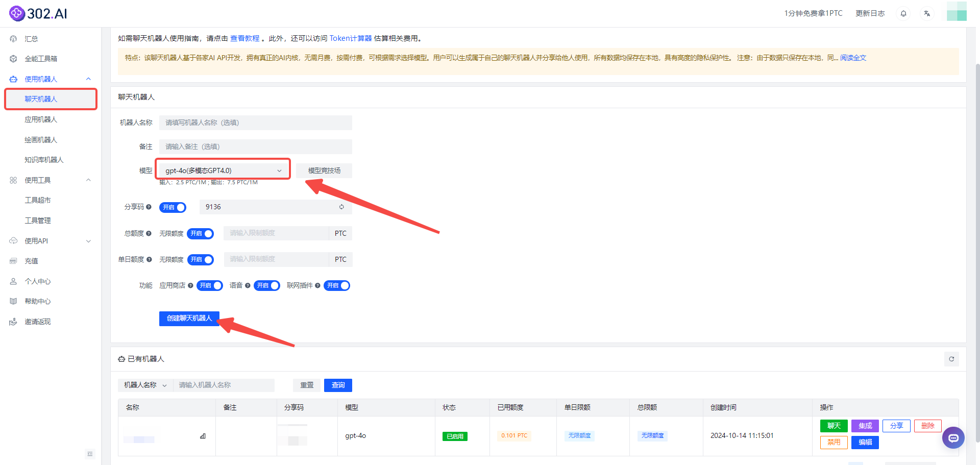The image size is (980, 465).
Task: Click the 充值 card icon
Action: click(13, 261)
